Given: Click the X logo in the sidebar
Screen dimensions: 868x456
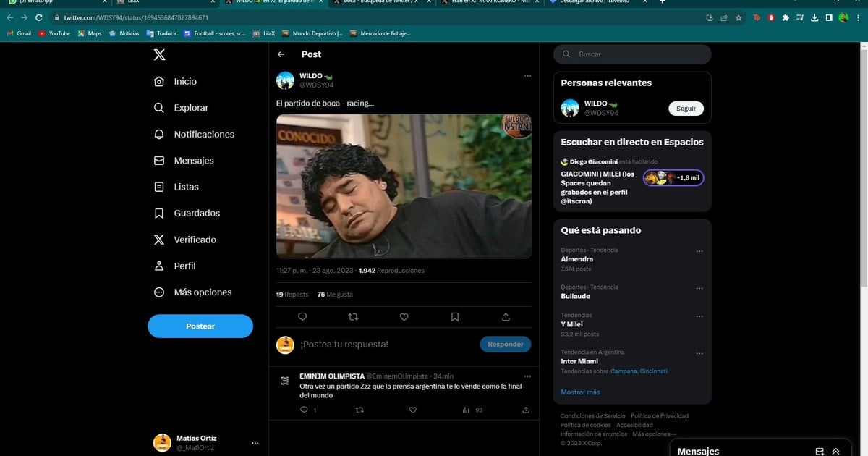Looking at the screenshot, I should [x=159, y=54].
